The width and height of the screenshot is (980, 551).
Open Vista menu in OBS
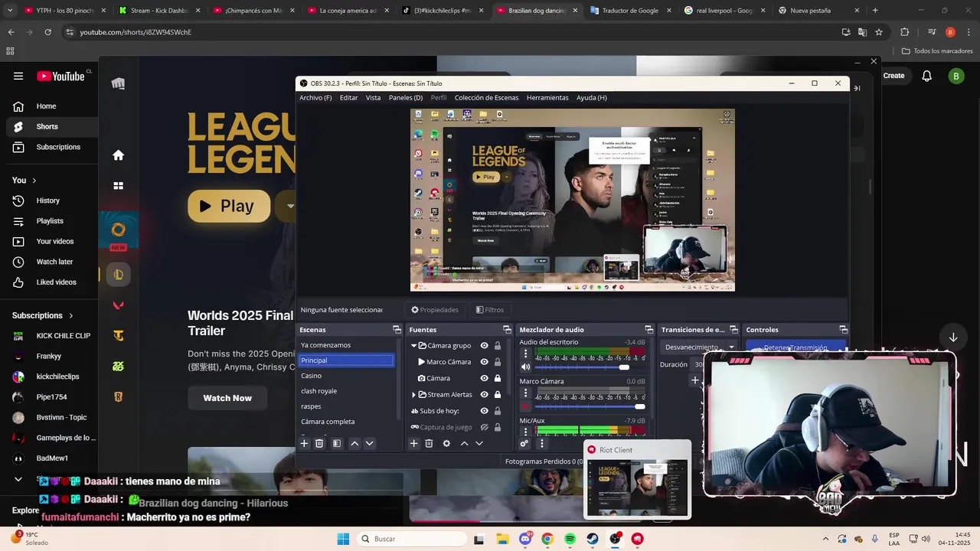(x=373, y=98)
